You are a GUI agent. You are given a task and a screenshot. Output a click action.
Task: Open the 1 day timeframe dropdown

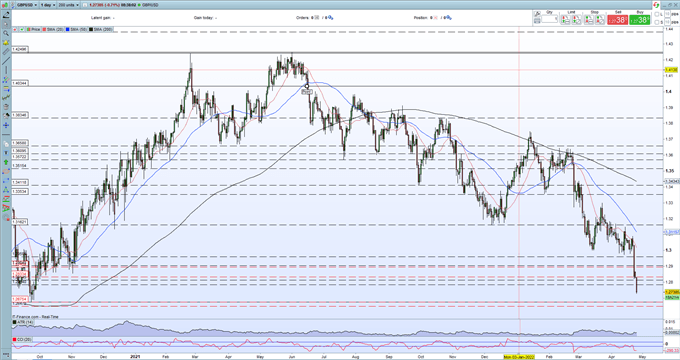(47, 5)
